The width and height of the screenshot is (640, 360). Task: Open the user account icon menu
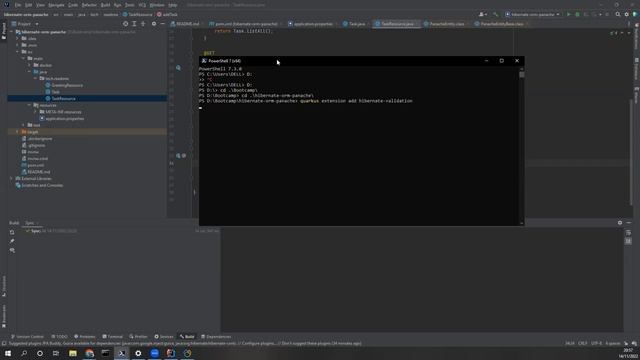point(482,14)
